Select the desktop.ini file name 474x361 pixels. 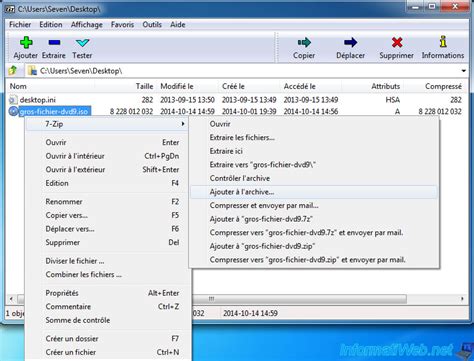pyautogui.click(x=38, y=100)
